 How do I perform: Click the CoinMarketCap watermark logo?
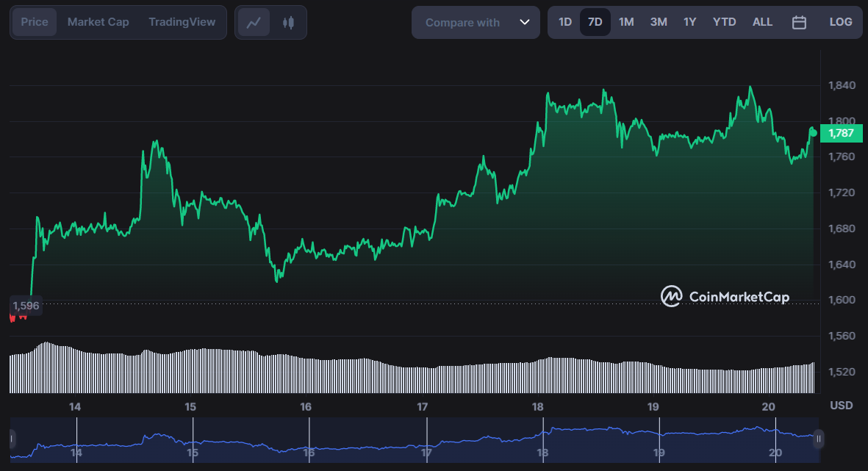pyautogui.click(x=725, y=297)
